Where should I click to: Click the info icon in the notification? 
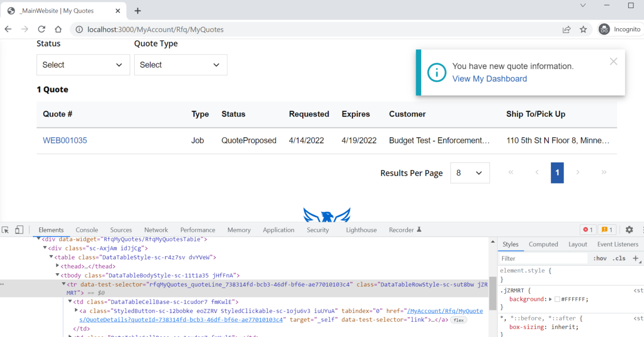437,72
